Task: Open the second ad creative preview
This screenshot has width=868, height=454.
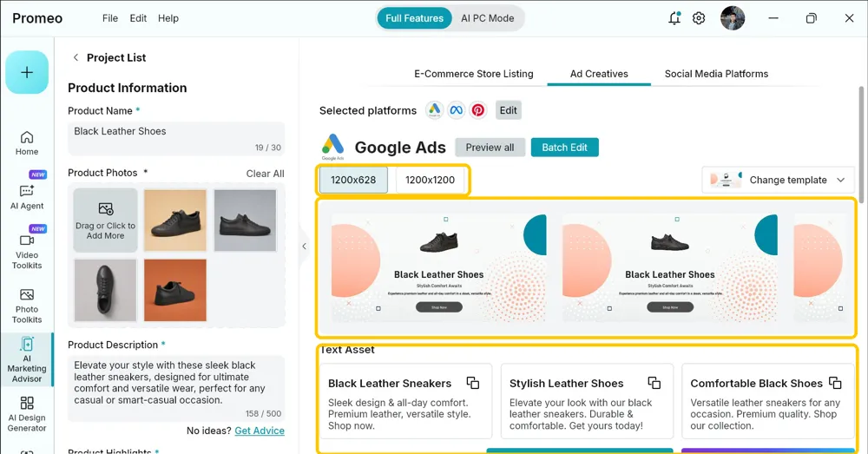Action: tap(670, 268)
